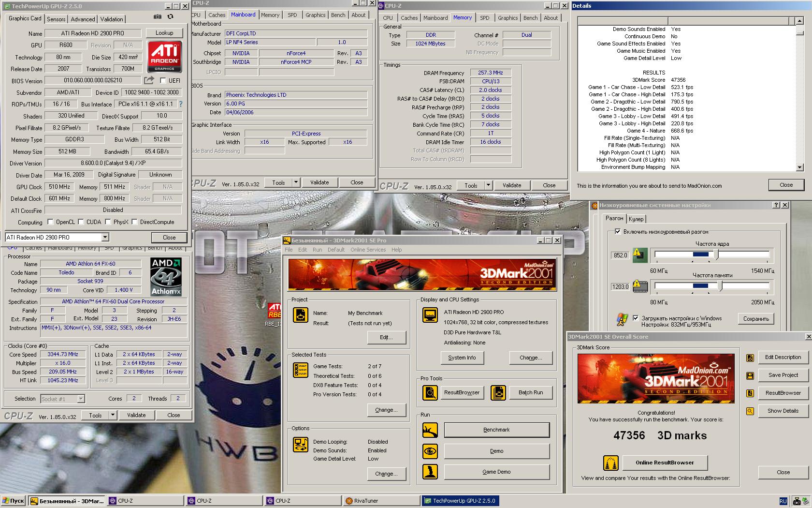Click Batch Run icon in Pro Tools
The height and width of the screenshot is (508, 812).
[498, 392]
